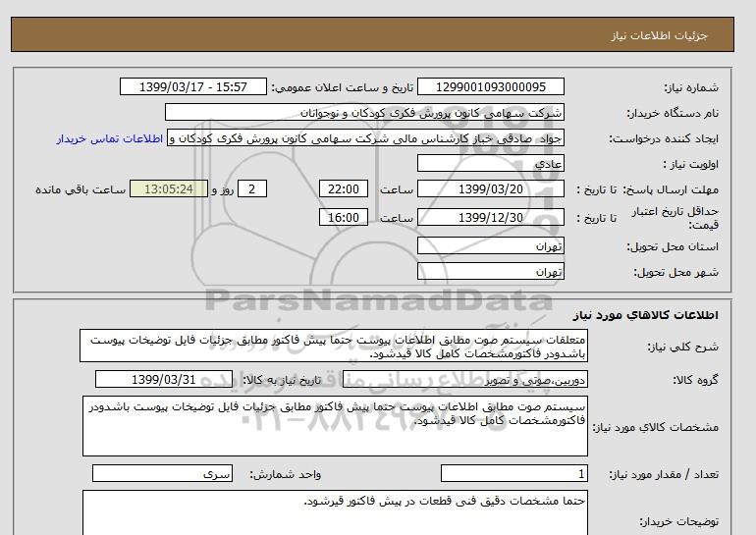The width and height of the screenshot is (756, 535).
Task: Click the label تاریخ و ساعت اعلان عمومی
Action: point(343,87)
